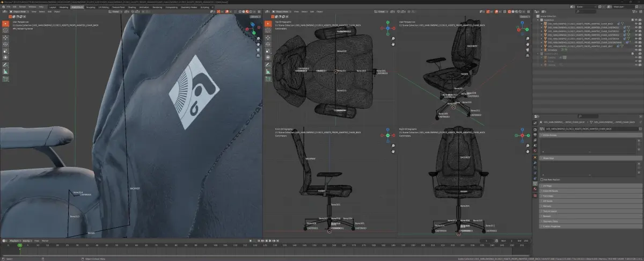Select the Select Box tool in left viewport
The width and height of the screenshot is (644, 261).
pos(6,24)
